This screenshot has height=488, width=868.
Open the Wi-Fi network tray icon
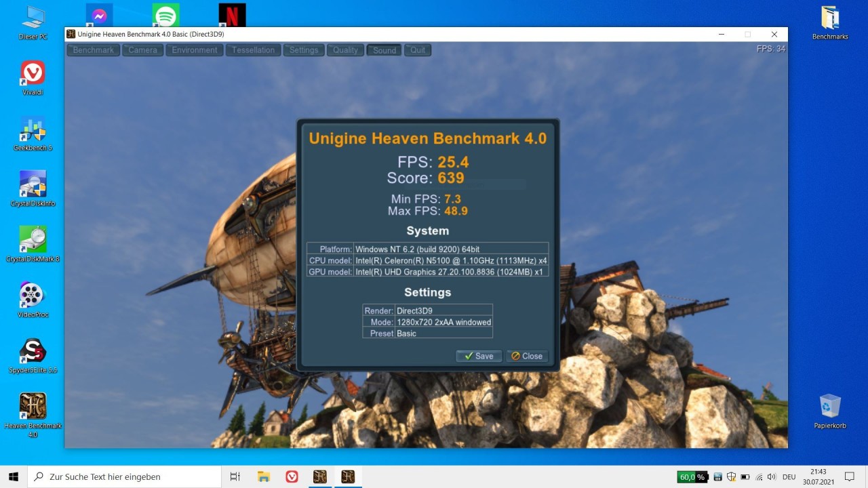click(x=759, y=477)
